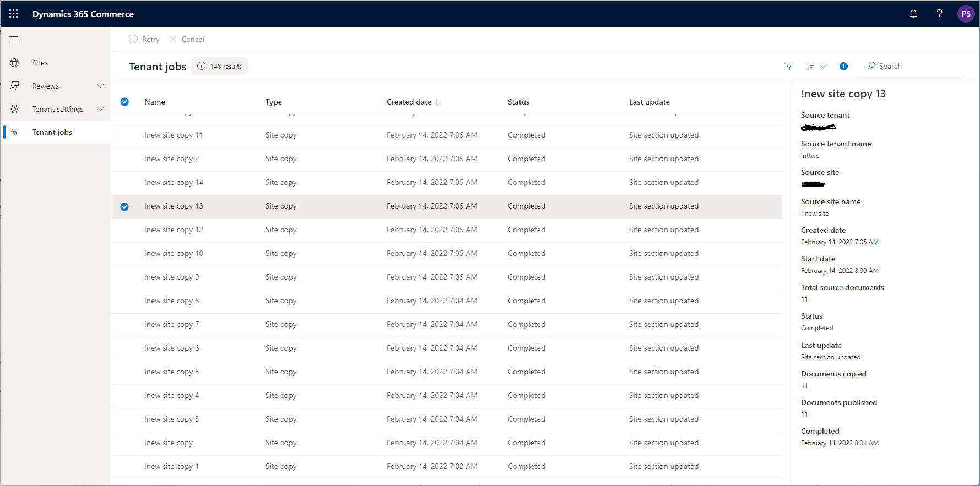Click the inttwo source tenant name value
This screenshot has width=980, height=486.
pyautogui.click(x=810, y=156)
